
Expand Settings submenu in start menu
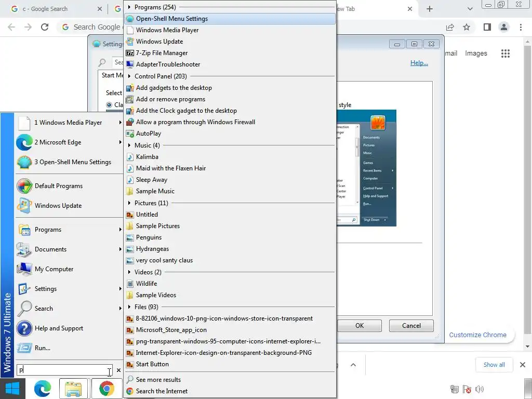pyautogui.click(x=120, y=289)
